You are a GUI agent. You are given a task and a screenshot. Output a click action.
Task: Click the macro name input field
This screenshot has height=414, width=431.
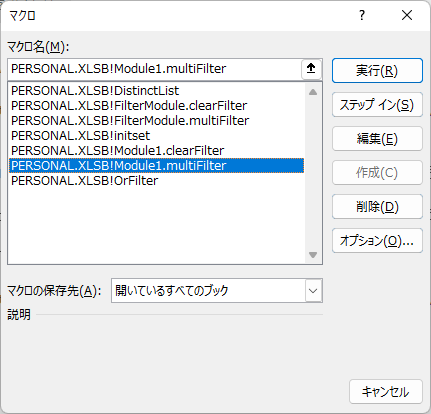(155, 69)
